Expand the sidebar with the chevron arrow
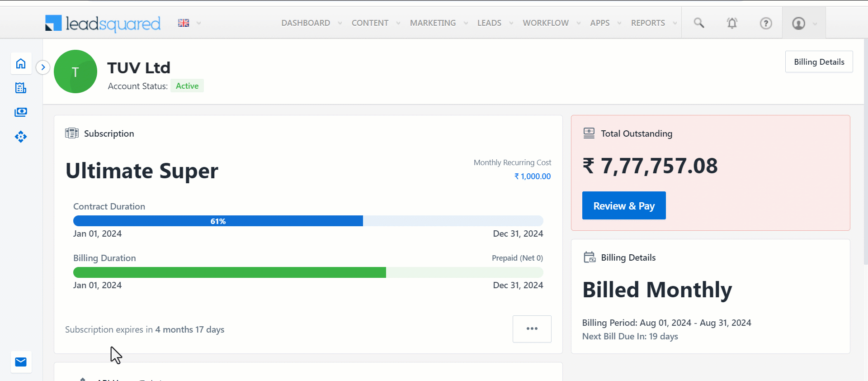Viewport: 868px width, 381px height. click(43, 67)
